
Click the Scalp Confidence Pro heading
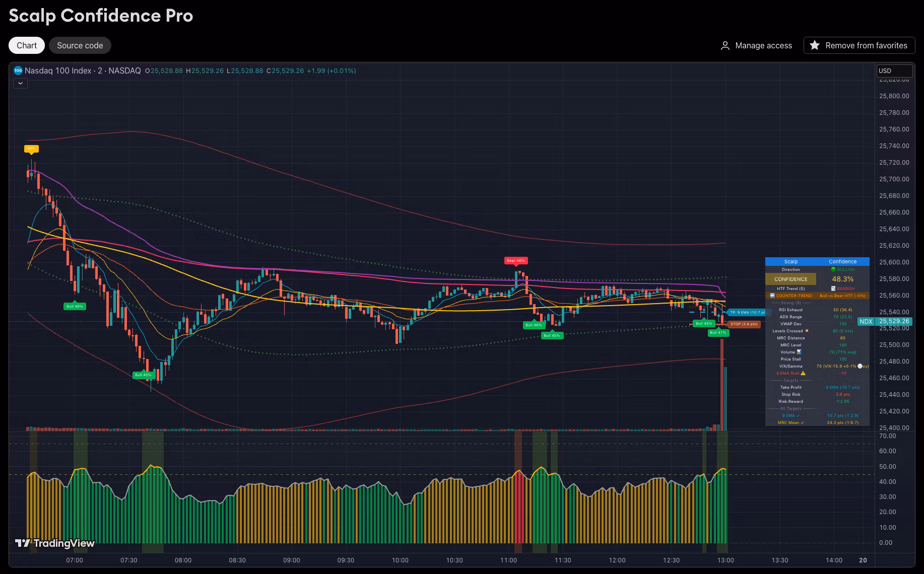(x=101, y=16)
